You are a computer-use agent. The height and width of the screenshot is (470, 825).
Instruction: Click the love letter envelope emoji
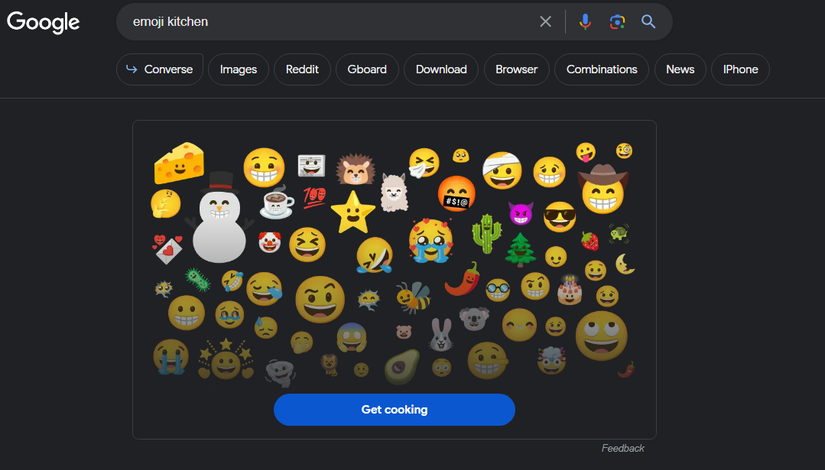click(x=168, y=249)
